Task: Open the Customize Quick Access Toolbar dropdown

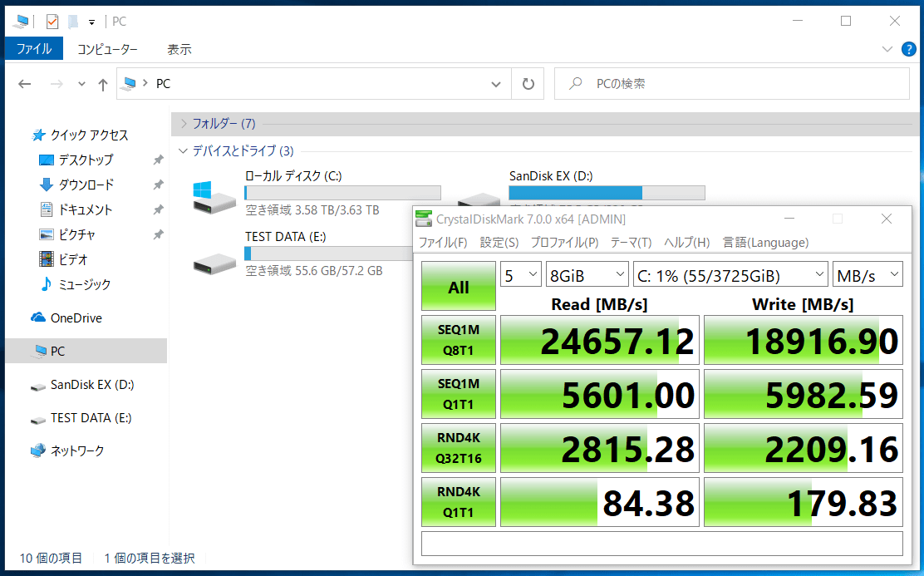Action: tap(92, 22)
